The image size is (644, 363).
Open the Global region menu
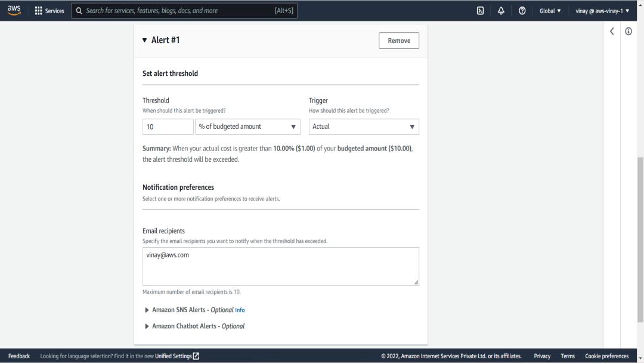pyautogui.click(x=550, y=11)
